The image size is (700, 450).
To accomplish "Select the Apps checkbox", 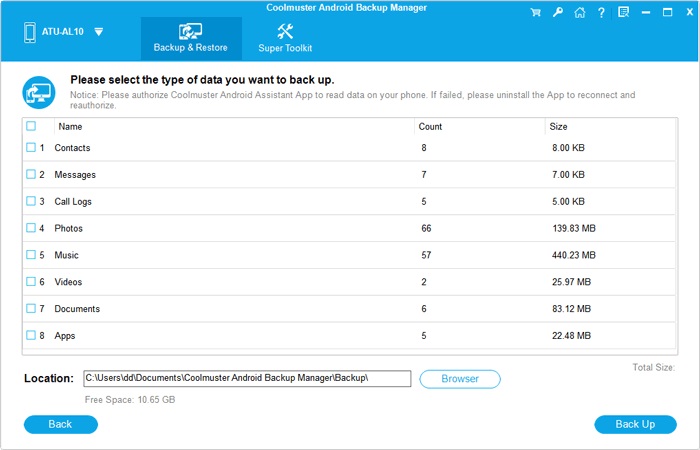I will pos(31,336).
